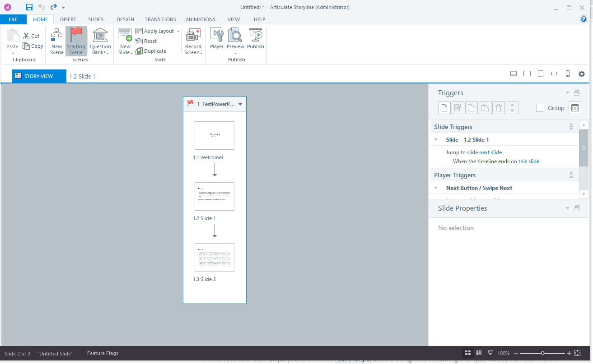Open the preview gear settings
Screen dimensions: 593x364
coord(582,74)
